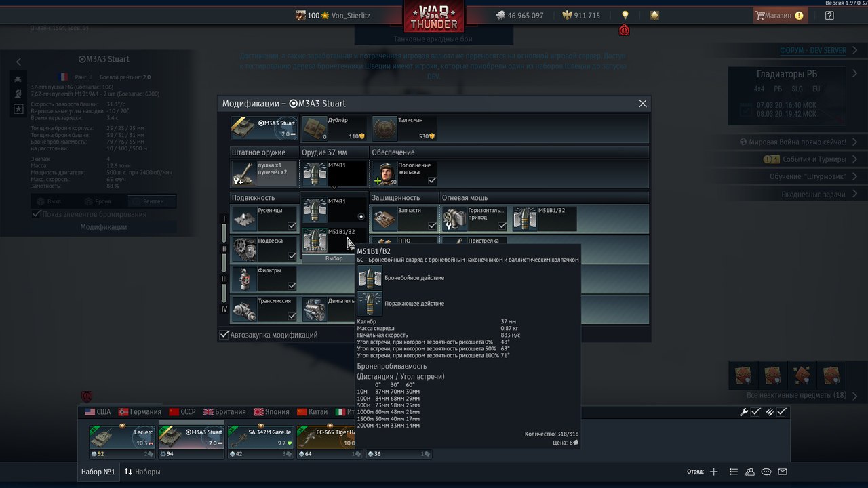Toggle the Подвеска modification checkbox

point(292,256)
